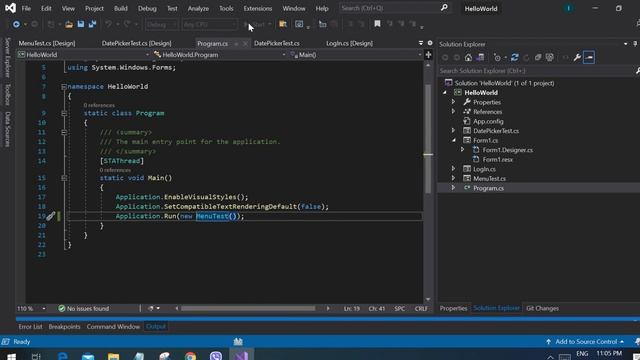This screenshot has width=640, height=360.
Task: Close the Program.cs tab
Action: click(x=245, y=43)
